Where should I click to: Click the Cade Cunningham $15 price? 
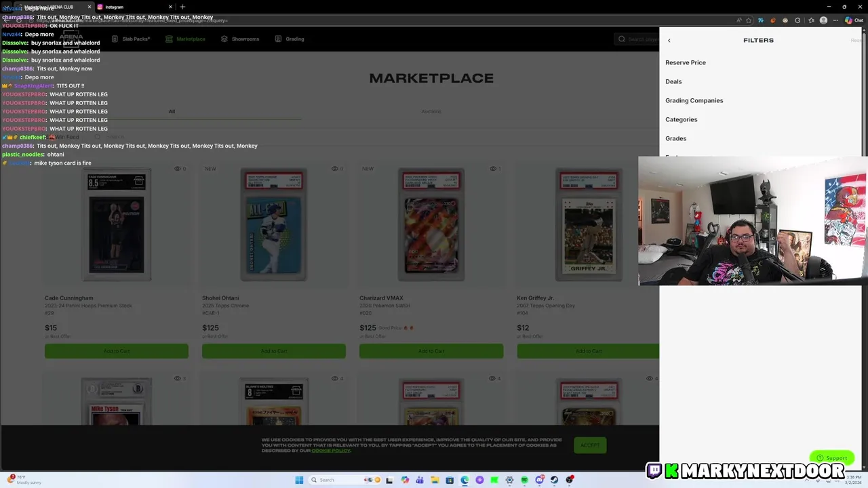[x=51, y=328]
